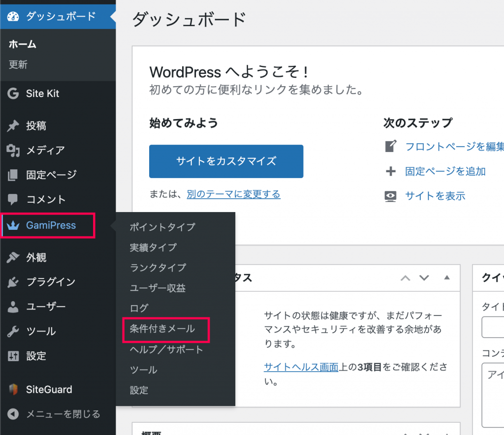The width and height of the screenshot is (504, 435).
Task: Click the user silhouette icon beside ユーザー
Action: [13, 307]
